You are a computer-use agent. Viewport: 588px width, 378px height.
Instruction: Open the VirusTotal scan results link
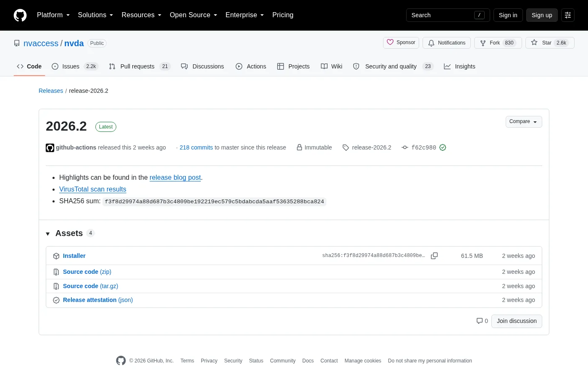click(x=93, y=189)
